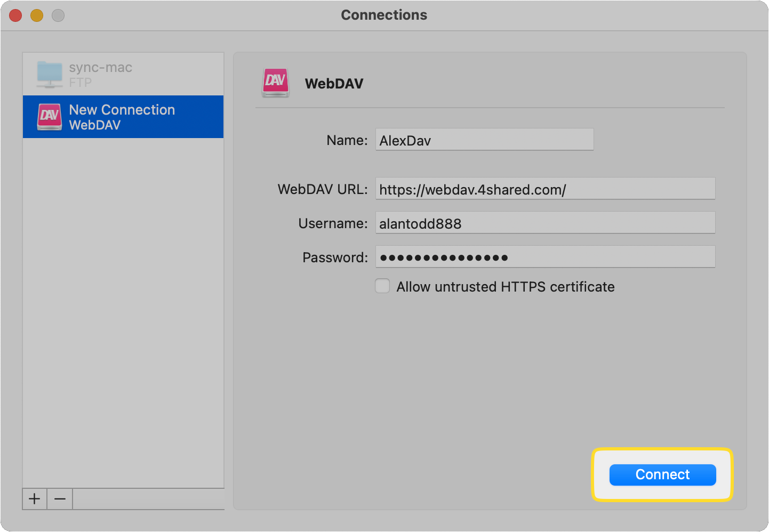Screen dimensions: 769x532
Task: Click the FTP folder icon for sync-mac
Action: tap(49, 73)
